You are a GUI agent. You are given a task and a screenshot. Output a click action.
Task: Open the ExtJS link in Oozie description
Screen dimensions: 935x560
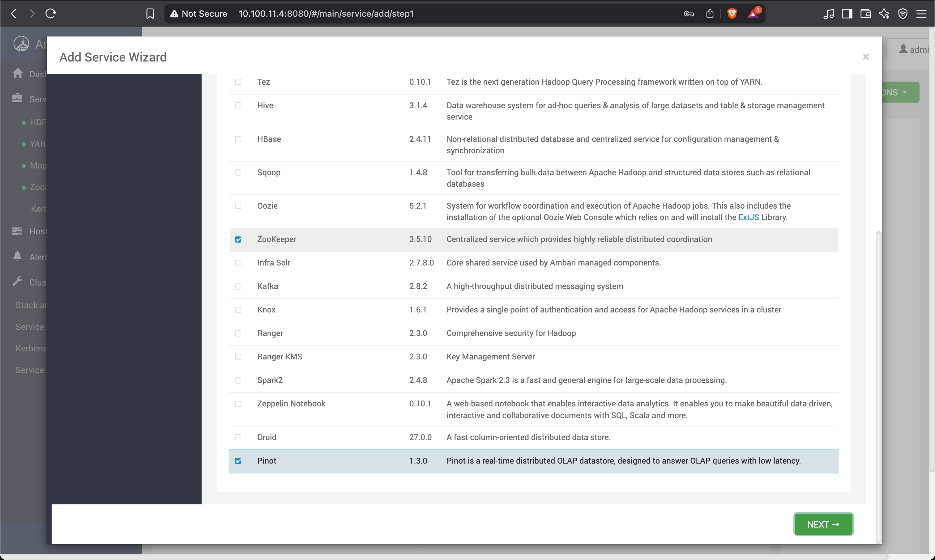[749, 217]
